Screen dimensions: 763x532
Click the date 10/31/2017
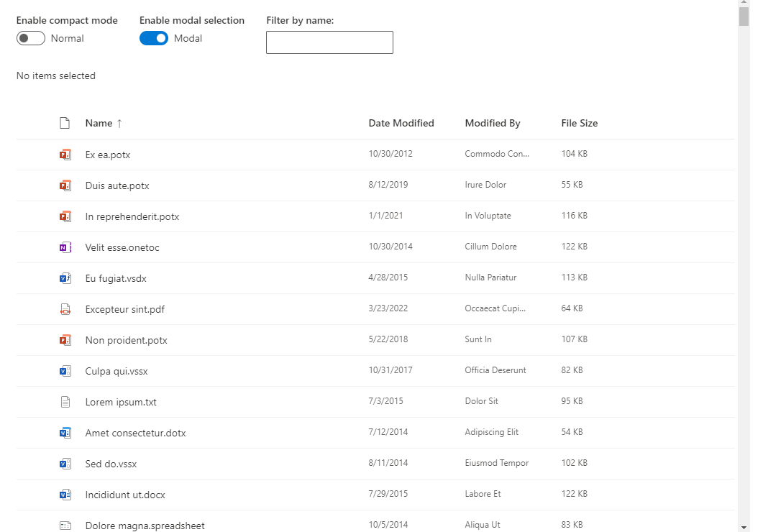(x=390, y=370)
